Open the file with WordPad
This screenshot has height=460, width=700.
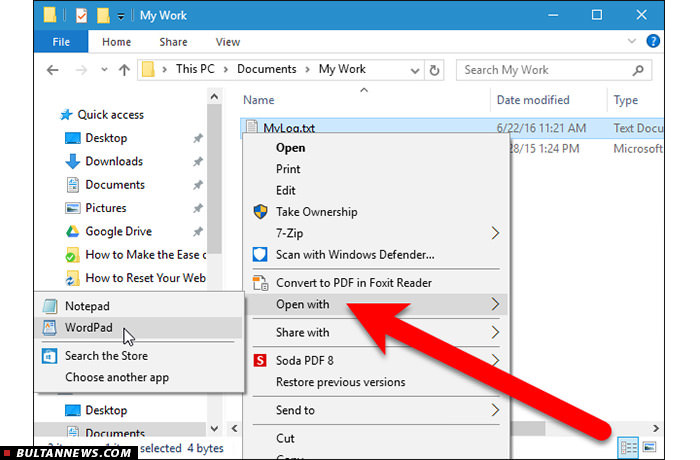pos(88,327)
